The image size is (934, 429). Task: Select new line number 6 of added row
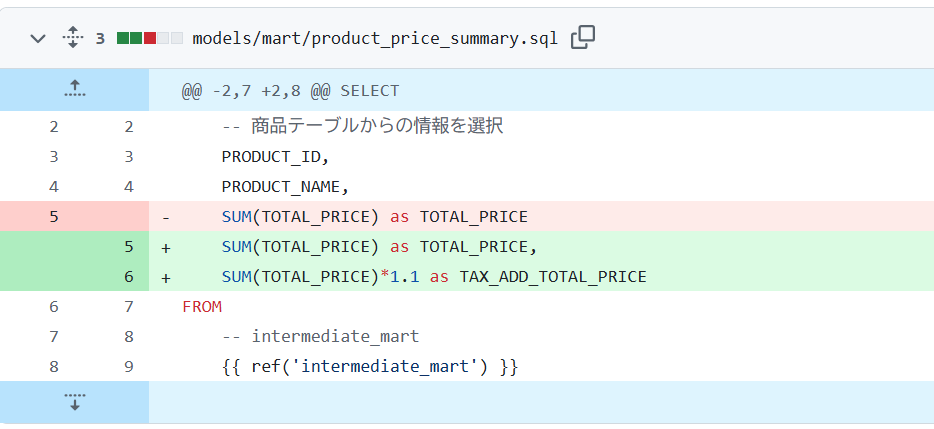click(129, 276)
